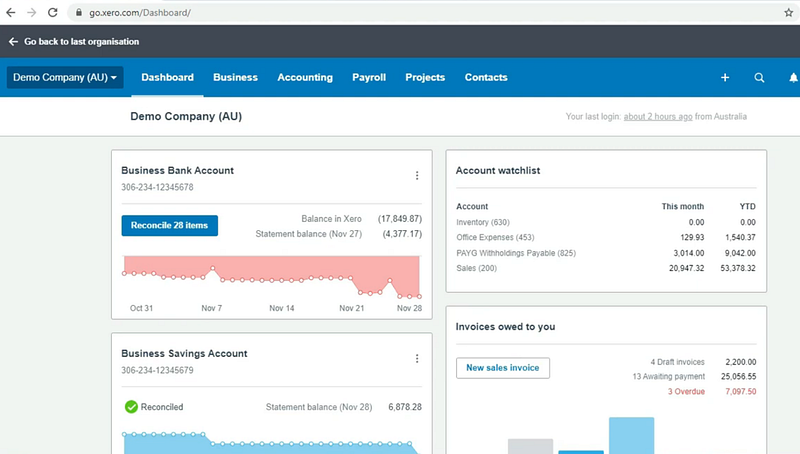Click draft invoices amount 2,200.00

741,362
